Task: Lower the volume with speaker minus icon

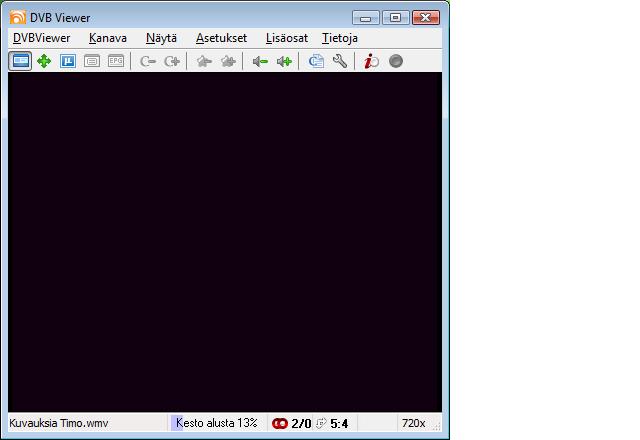Action: click(x=260, y=61)
